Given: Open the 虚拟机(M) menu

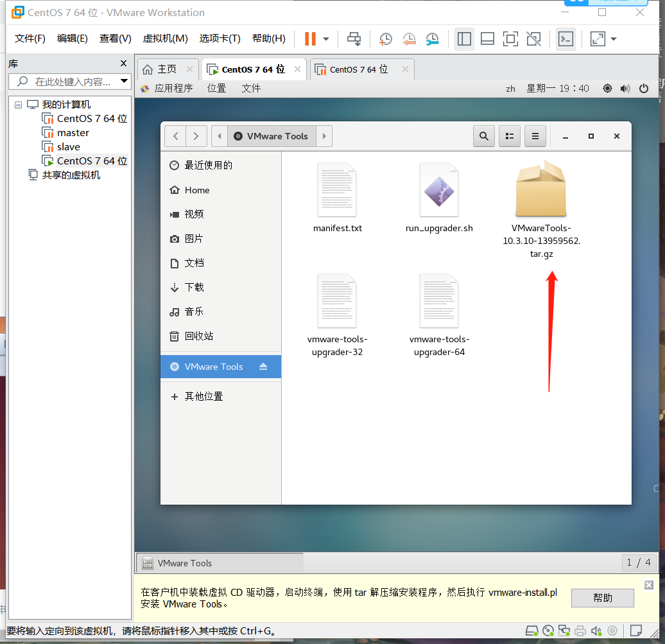Looking at the screenshot, I should click(x=165, y=39).
